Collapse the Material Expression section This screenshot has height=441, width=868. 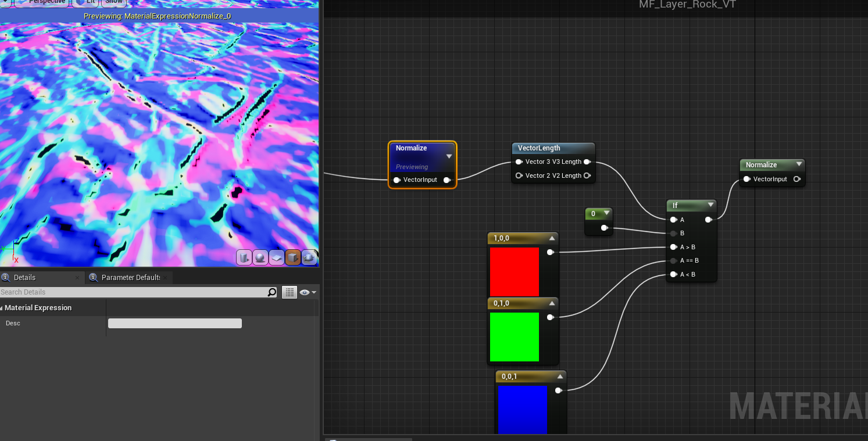pyautogui.click(x=2, y=308)
